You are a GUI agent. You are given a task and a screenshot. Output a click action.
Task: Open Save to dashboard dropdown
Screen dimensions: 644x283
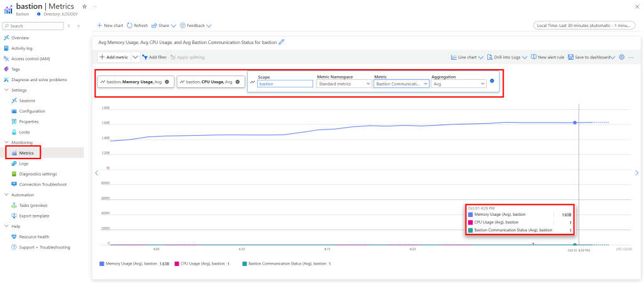591,57
